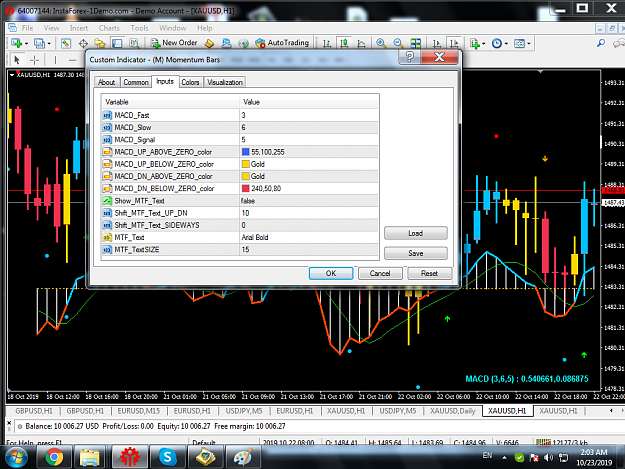Select the vertical line tool
The height and width of the screenshot is (469, 625).
click(x=55, y=60)
